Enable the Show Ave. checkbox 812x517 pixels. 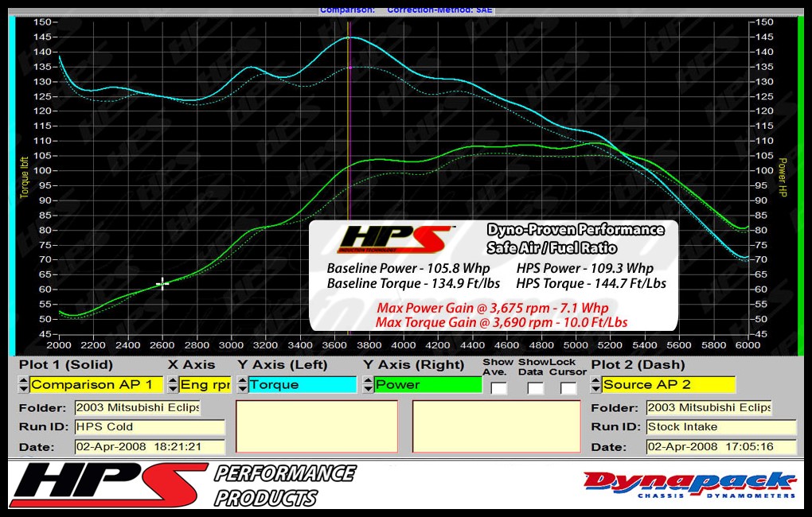498,388
